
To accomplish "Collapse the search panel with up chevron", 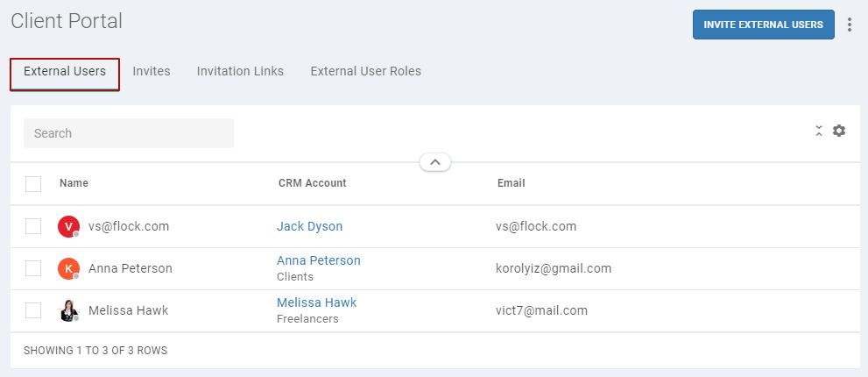I will click(x=435, y=162).
